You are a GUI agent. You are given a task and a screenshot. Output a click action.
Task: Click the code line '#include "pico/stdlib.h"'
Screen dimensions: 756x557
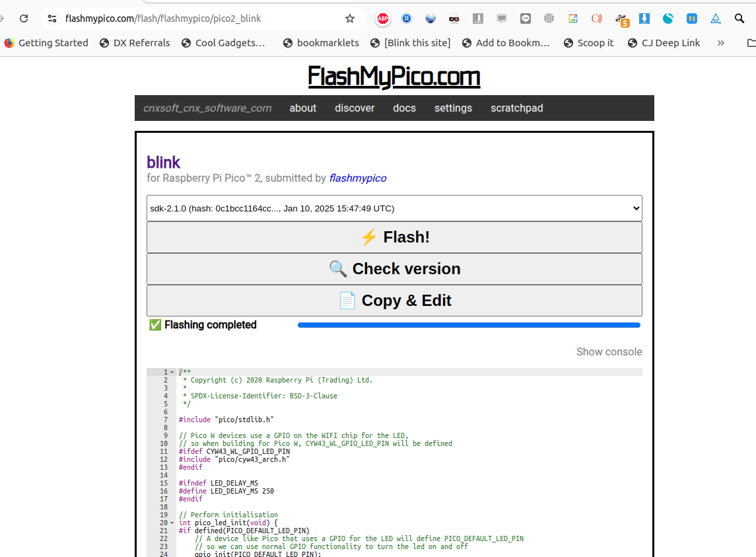(226, 420)
